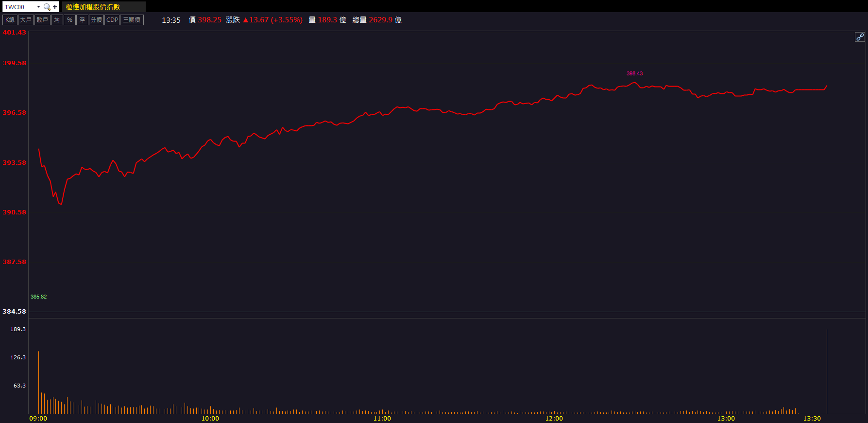Click the chain link icon at chart corner

tap(860, 37)
